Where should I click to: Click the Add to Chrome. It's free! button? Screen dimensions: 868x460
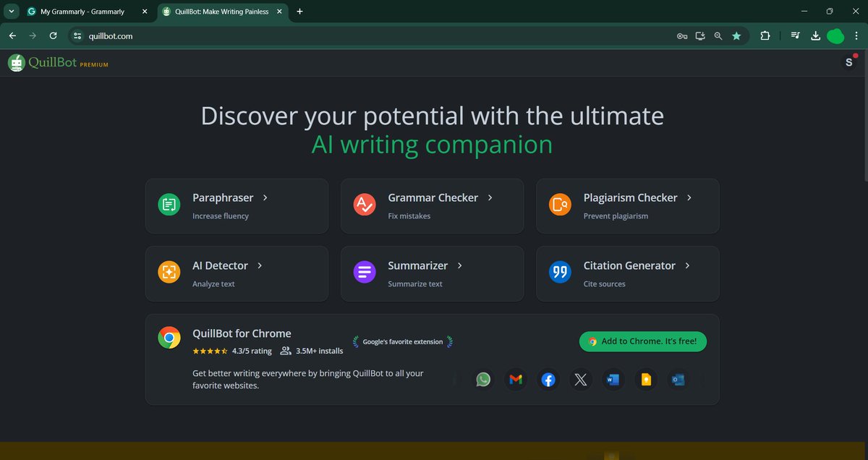643,341
